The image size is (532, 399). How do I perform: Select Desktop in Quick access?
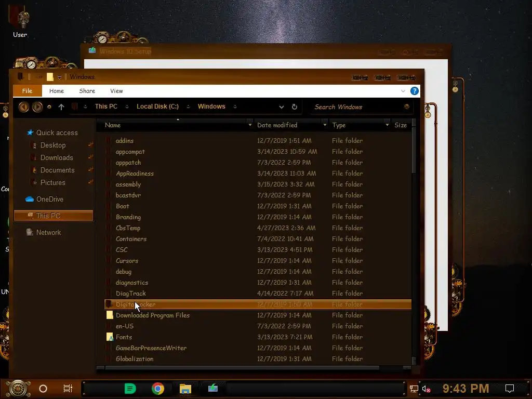coord(53,145)
